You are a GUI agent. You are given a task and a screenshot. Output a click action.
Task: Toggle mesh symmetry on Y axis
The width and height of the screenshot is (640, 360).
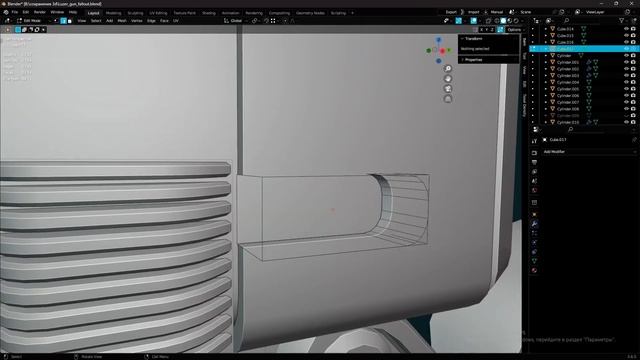click(487, 30)
